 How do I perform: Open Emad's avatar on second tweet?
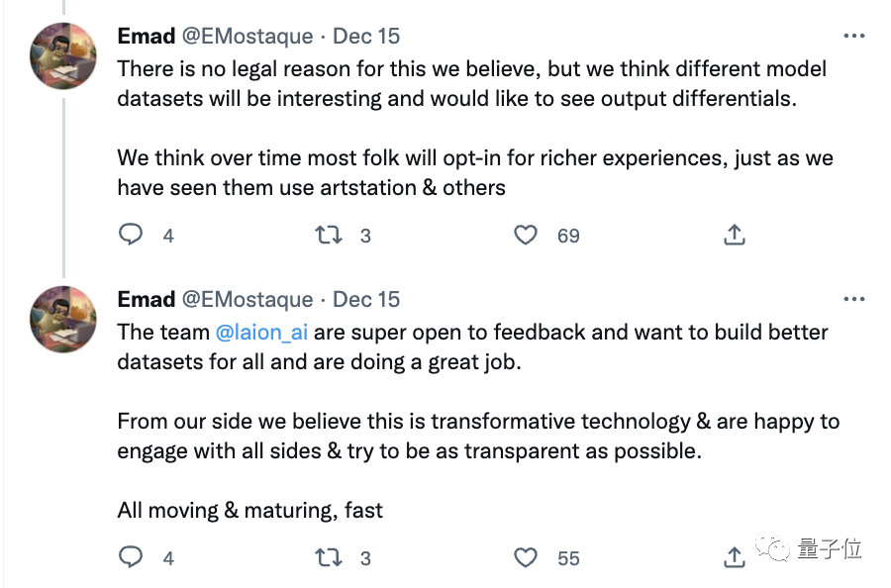click(x=64, y=319)
